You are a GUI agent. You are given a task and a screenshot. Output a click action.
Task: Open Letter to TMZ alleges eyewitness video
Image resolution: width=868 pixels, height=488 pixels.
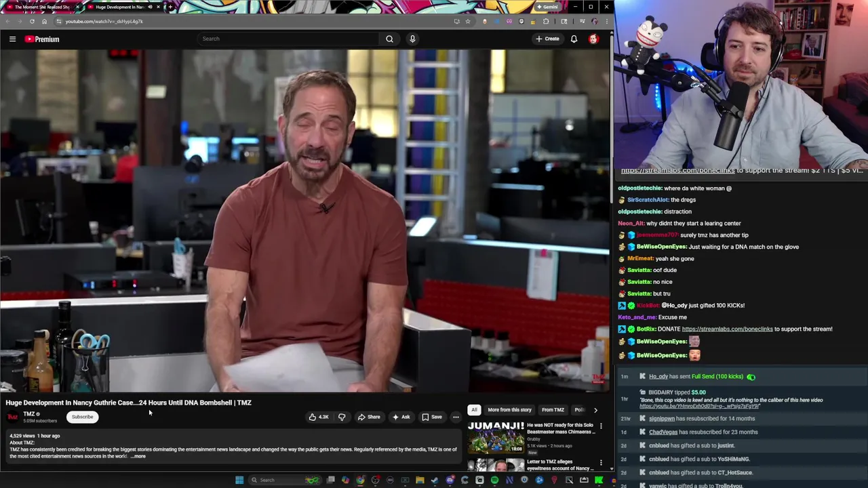560,465
